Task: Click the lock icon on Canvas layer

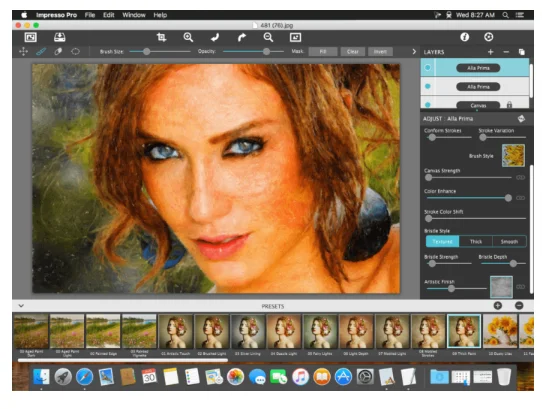Action: (x=509, y=104)
